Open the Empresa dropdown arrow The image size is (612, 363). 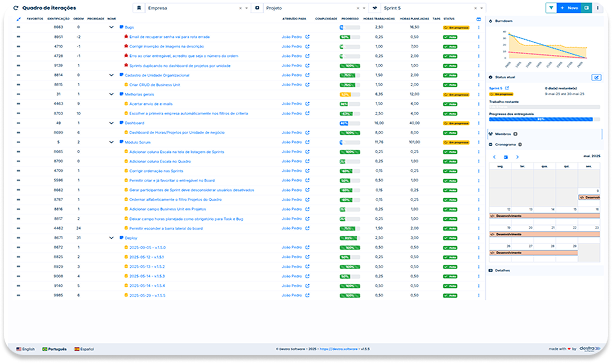pyautogui.click(x=246, y=8)
